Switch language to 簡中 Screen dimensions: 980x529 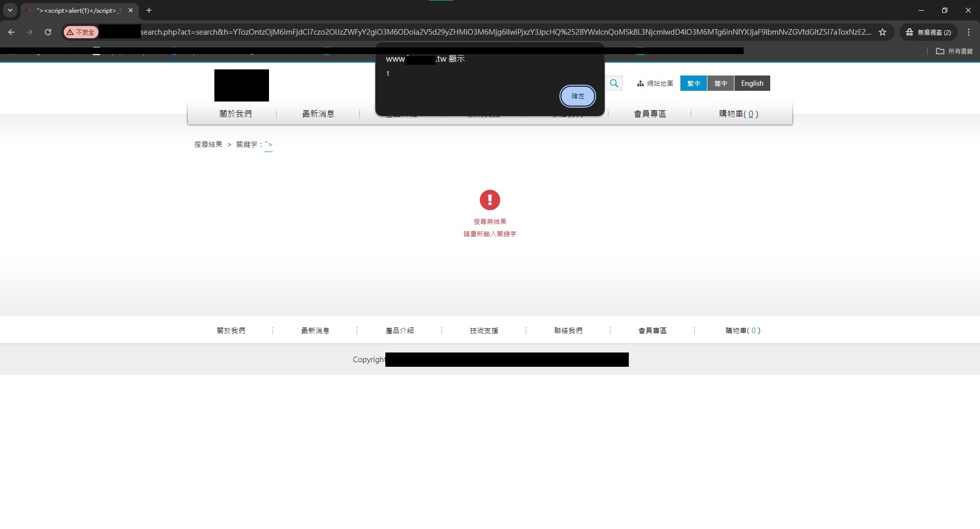coord(721,83)
